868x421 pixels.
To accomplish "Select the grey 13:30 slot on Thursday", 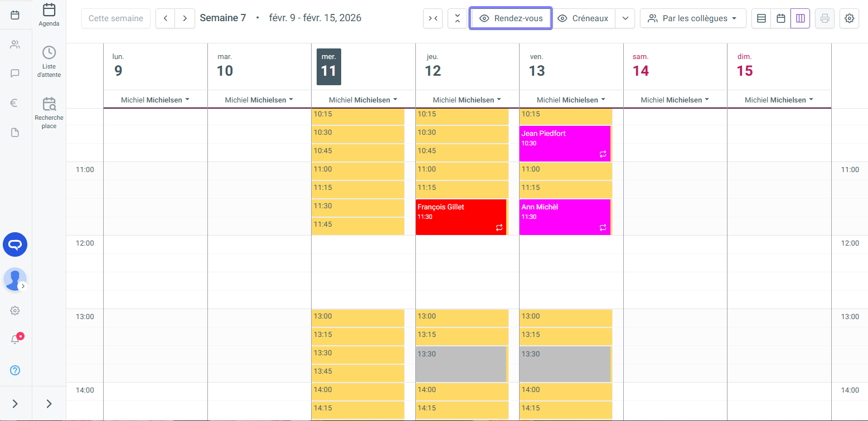I will [460, 364].
